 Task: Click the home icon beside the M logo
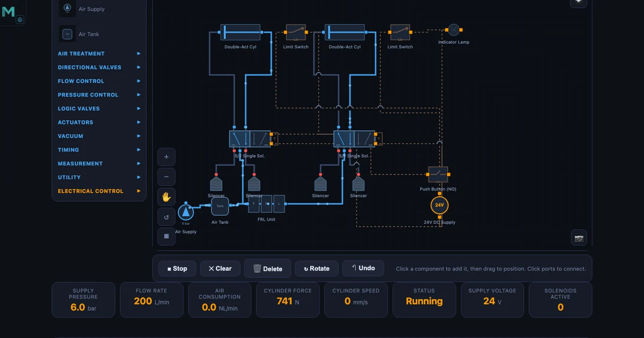pos(20,20)
